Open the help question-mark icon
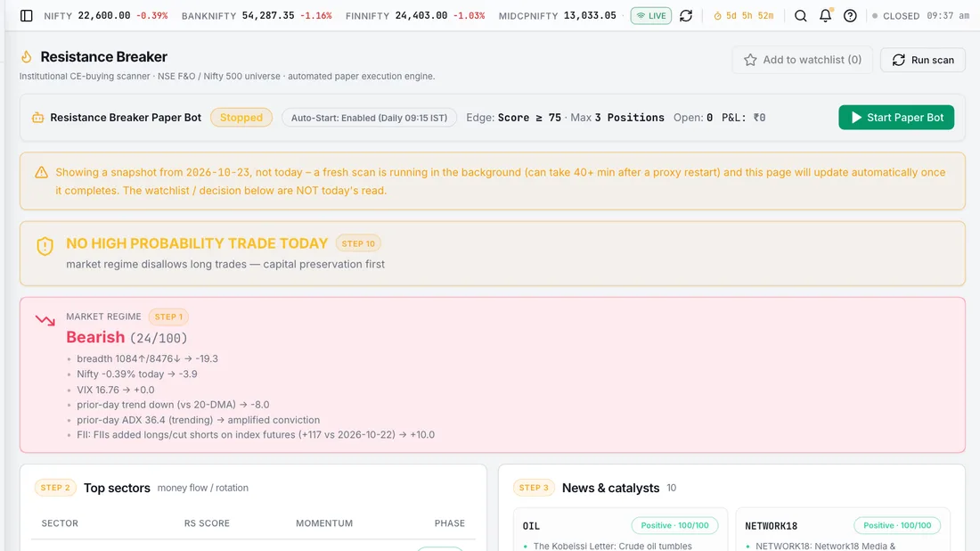Screen dimensions: 980x551 click(x=850, y=16)
